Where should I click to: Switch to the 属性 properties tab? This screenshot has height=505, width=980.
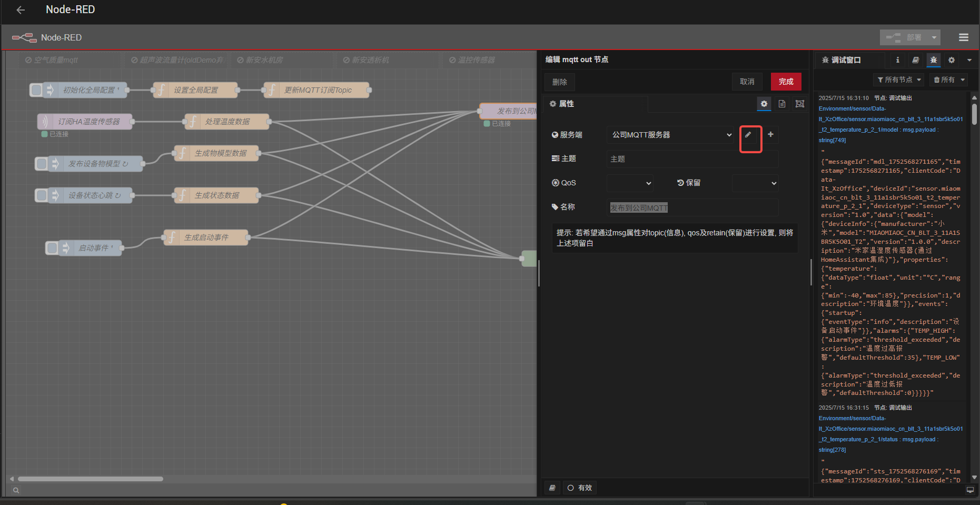click(562, 104)
